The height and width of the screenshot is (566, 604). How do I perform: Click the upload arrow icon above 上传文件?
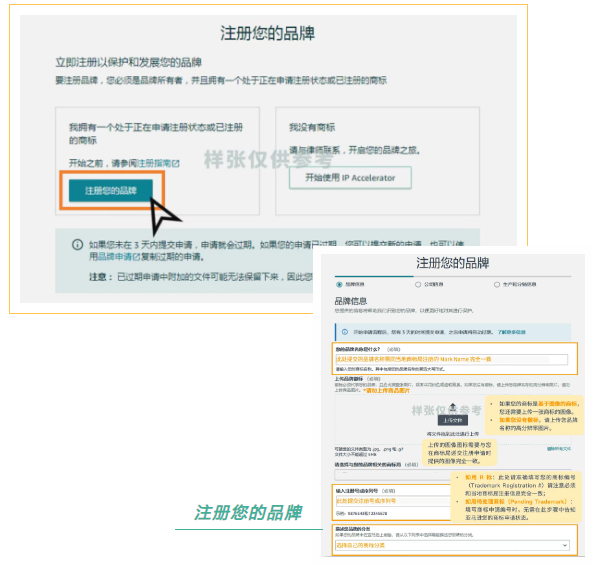point(453,407)
